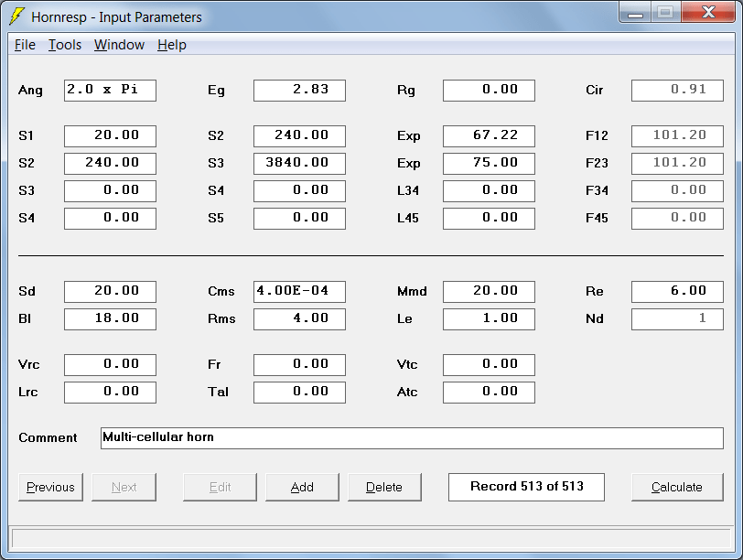Select the Bl field showing 18.00
Viewport: 743px width, 560px height.
click(110, 318)
